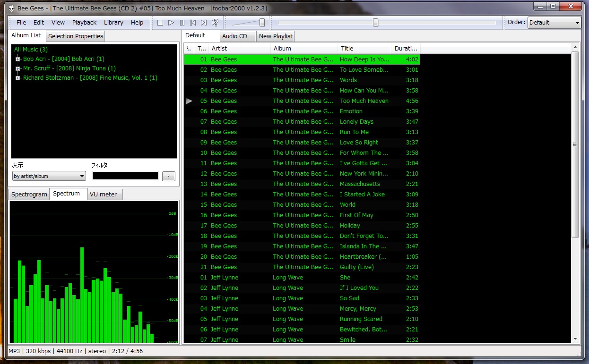Expand the Mr. Scruff Ninja Tuna node

(x=17, y=68)
